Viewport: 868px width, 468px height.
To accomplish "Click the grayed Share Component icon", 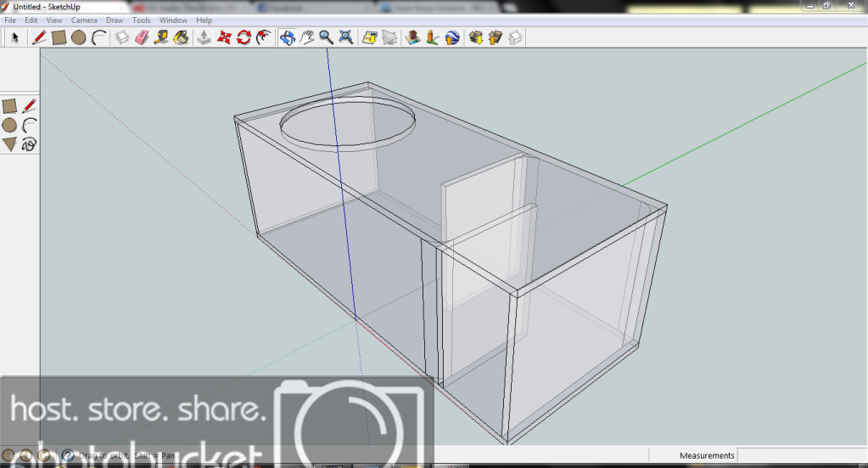I will tap(515, 37).
